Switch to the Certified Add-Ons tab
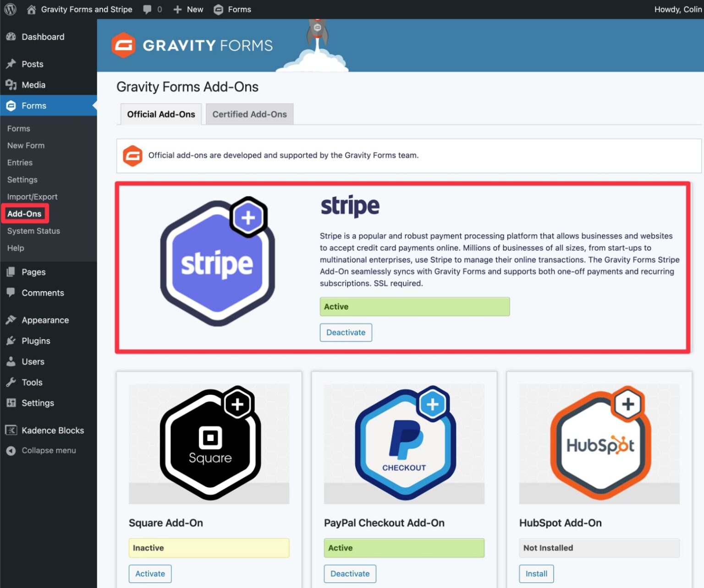 coord(249,114)
